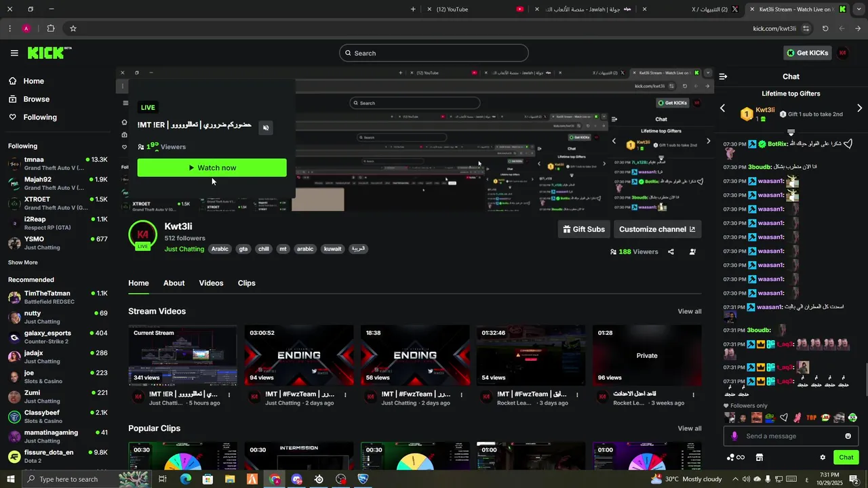Open site info icon in address bar
Image resolution: width=868 pixels, height=488 pixels.
point(806,28)
